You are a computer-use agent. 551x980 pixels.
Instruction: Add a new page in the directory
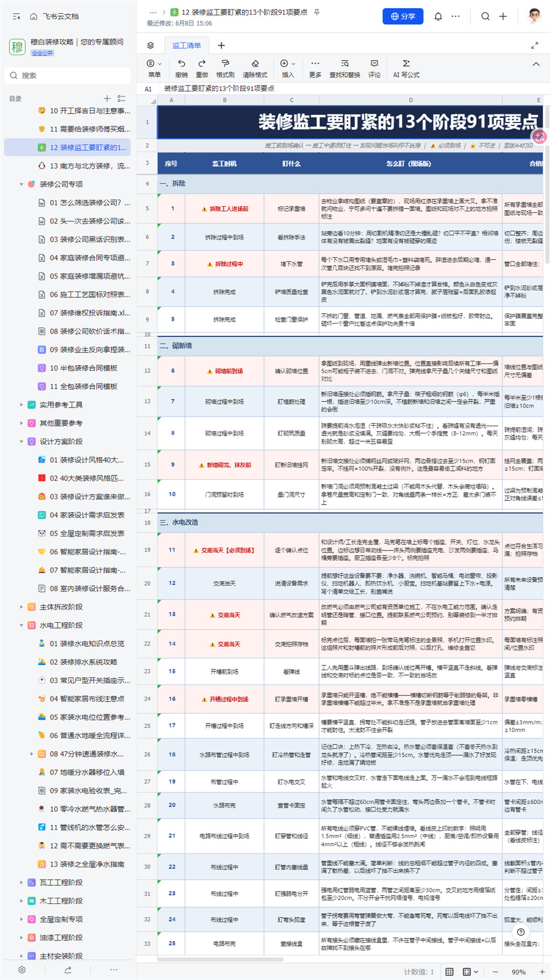[107, 98]
